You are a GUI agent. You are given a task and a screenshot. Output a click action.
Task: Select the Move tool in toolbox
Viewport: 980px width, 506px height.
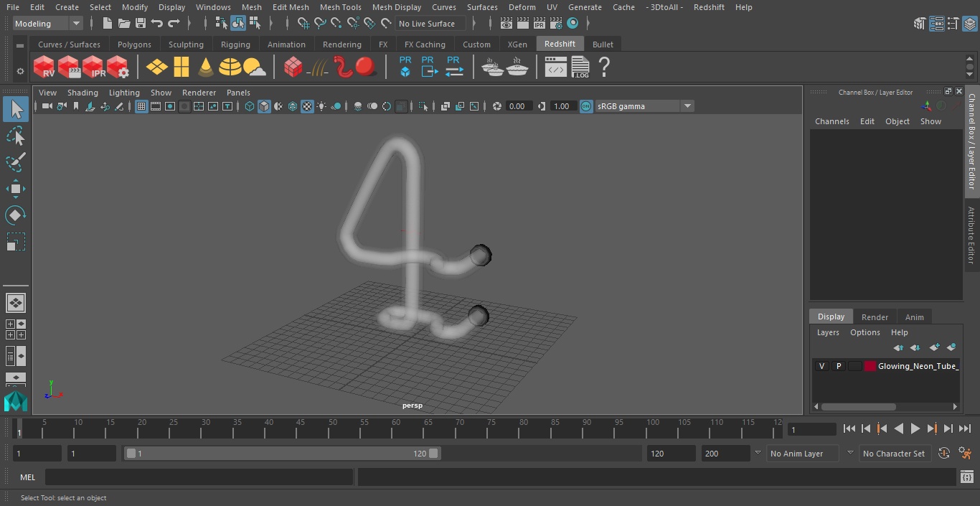[15, 189]
